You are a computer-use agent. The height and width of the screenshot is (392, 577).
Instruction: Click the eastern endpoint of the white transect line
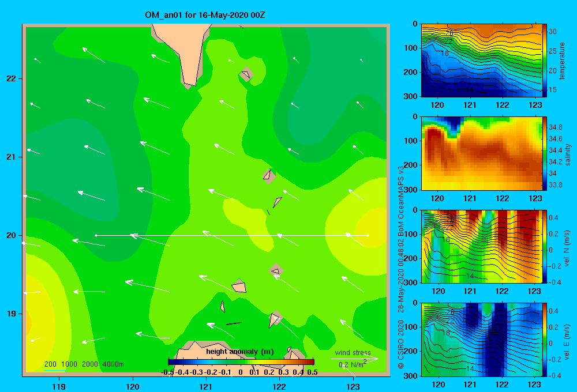click(x=368, y=235)
